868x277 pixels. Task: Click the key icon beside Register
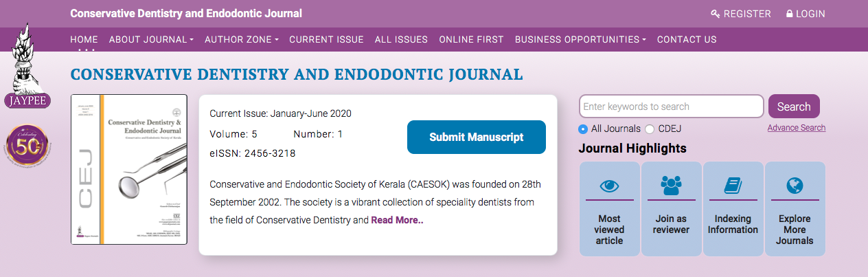pos(715,14)
